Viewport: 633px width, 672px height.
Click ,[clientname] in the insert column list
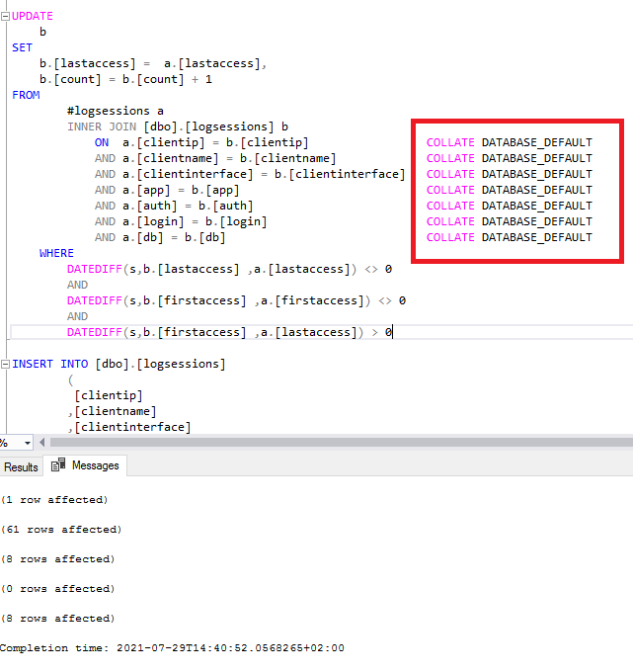(x=112, y=411)
